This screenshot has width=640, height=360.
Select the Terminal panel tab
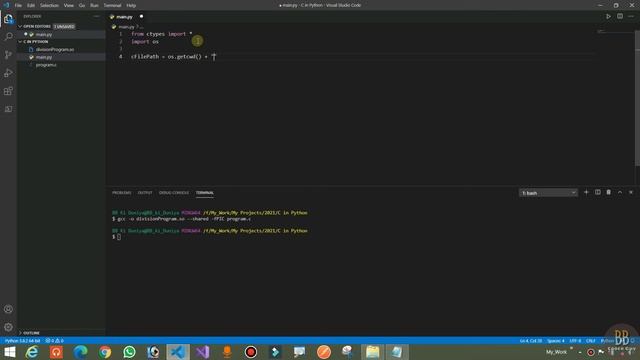[x=204, y=193]
